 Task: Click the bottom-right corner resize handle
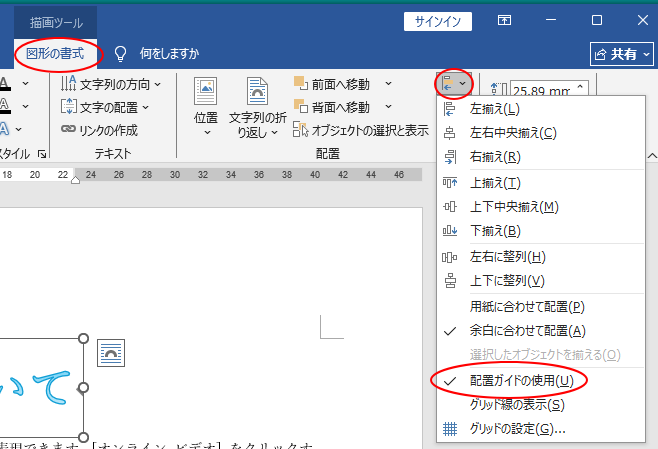[84, 437]
